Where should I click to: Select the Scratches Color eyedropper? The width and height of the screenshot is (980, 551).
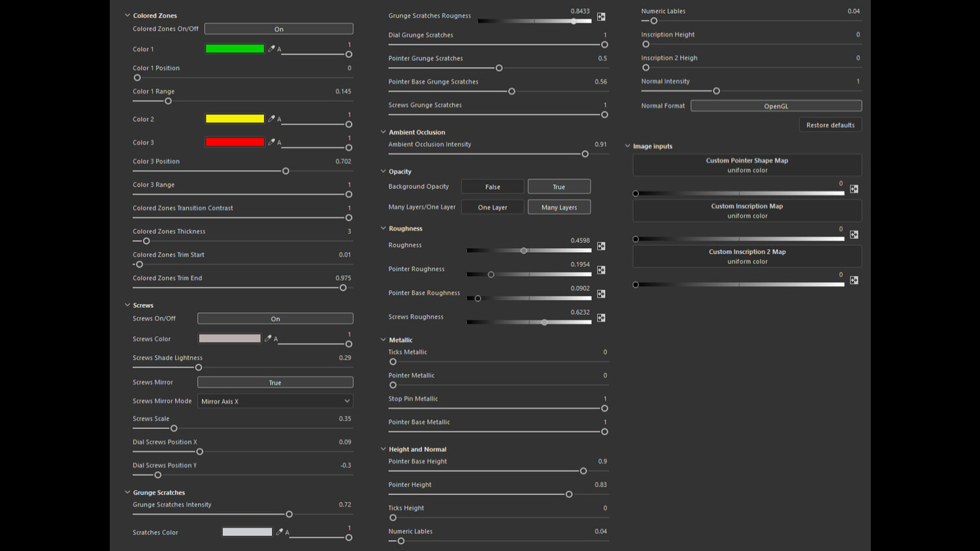[x=279, y=532]
